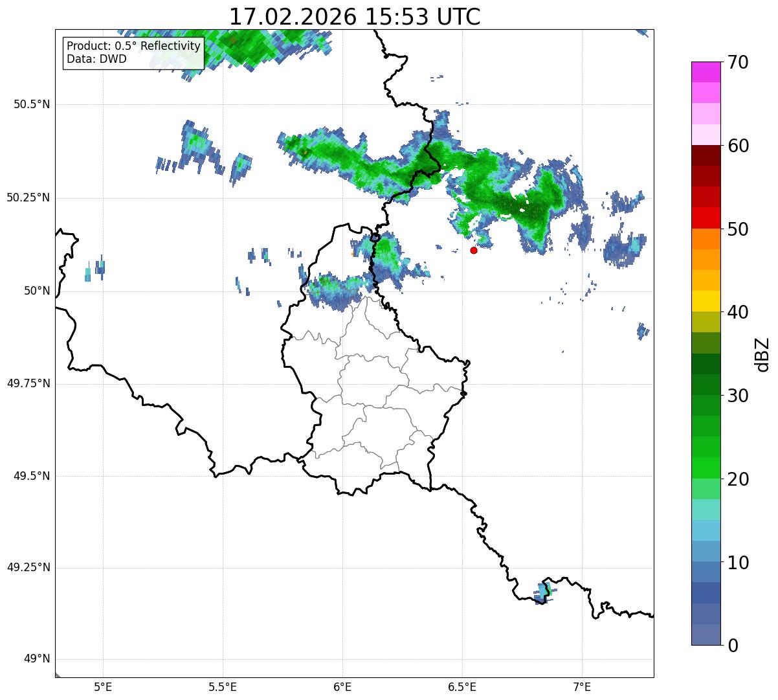Click the 'Data: DWD' label
The image size is (778, 700).
coord(96,60)
